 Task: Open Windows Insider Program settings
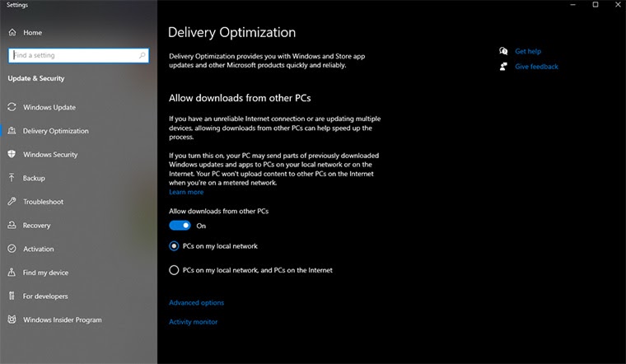click(x=63, y=320)
